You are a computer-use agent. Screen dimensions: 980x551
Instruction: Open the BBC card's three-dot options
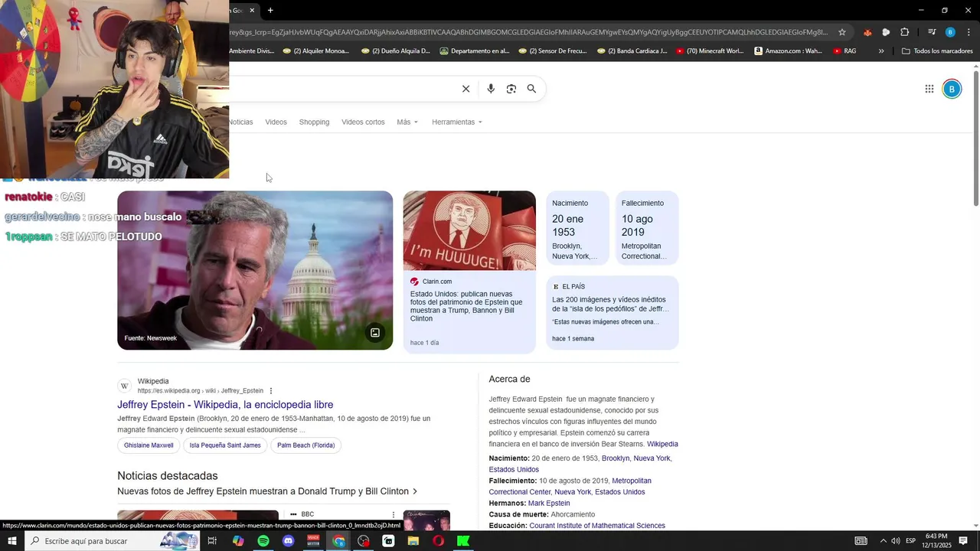tap(394, 515)
